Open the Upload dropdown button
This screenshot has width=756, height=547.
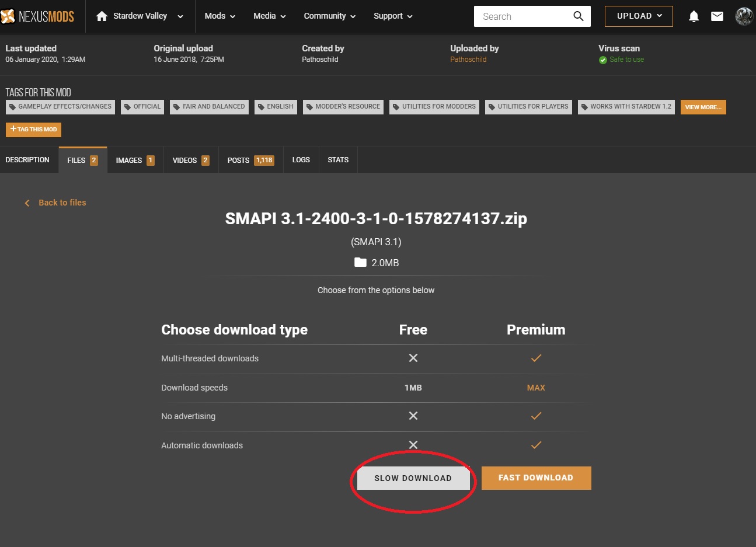[639, 16]
